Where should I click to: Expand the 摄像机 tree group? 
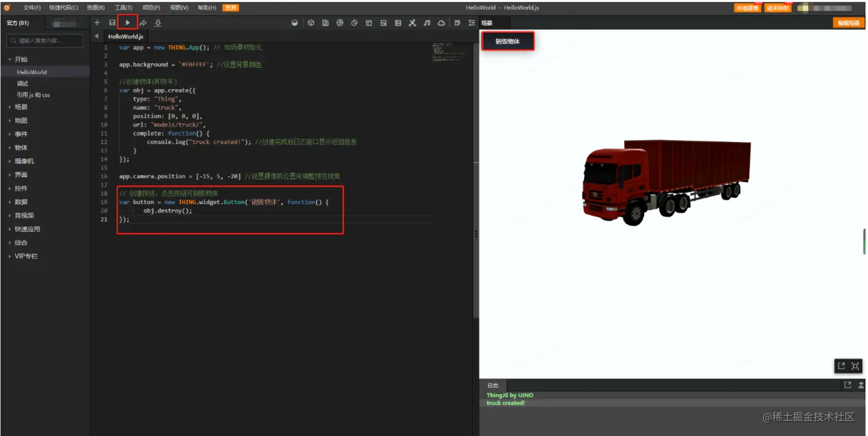coord(24,161)
